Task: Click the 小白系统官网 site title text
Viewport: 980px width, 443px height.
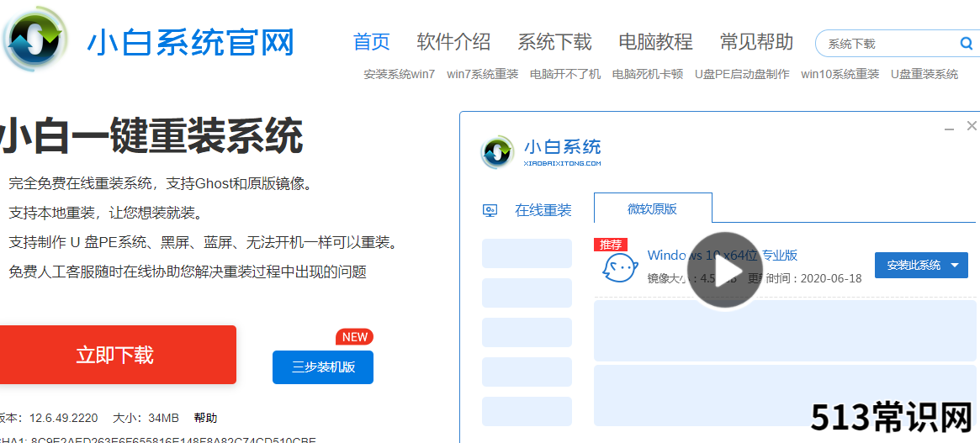Action: (190, 43)
